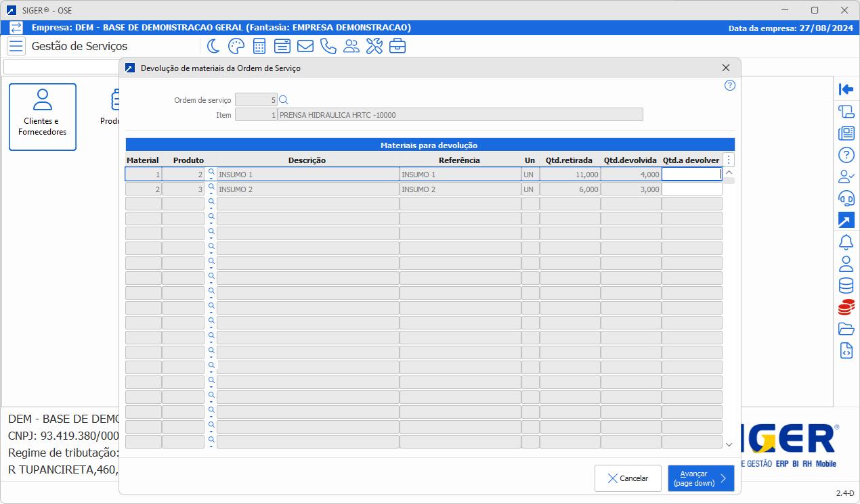
Task: Open the materials grid column options menu
Action: coord(729,160)
